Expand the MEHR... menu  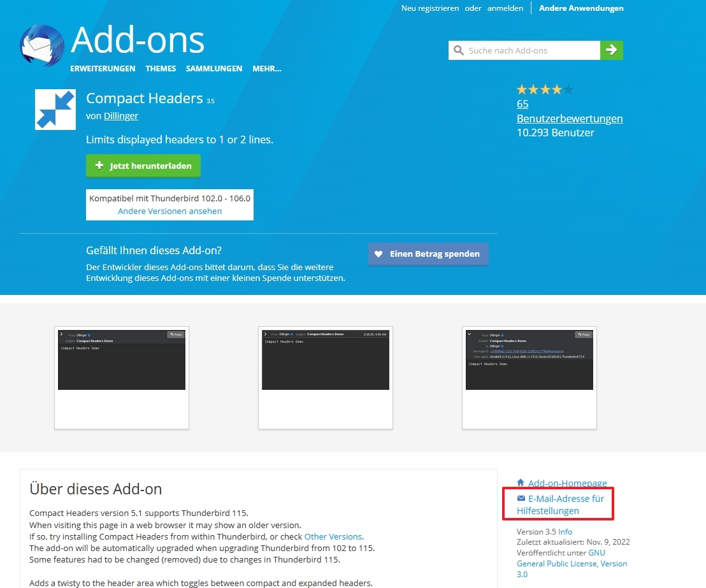266,68
